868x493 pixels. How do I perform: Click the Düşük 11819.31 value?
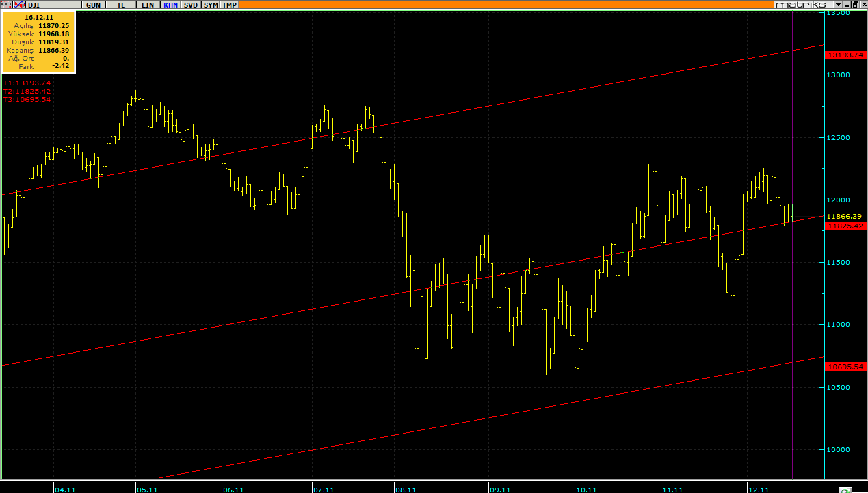pos(54,42)
